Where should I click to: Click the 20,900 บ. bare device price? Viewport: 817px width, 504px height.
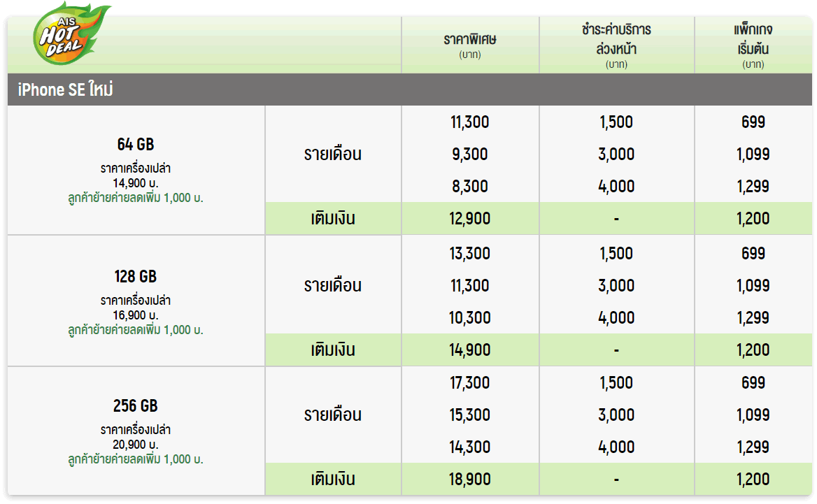click(136, 445)
